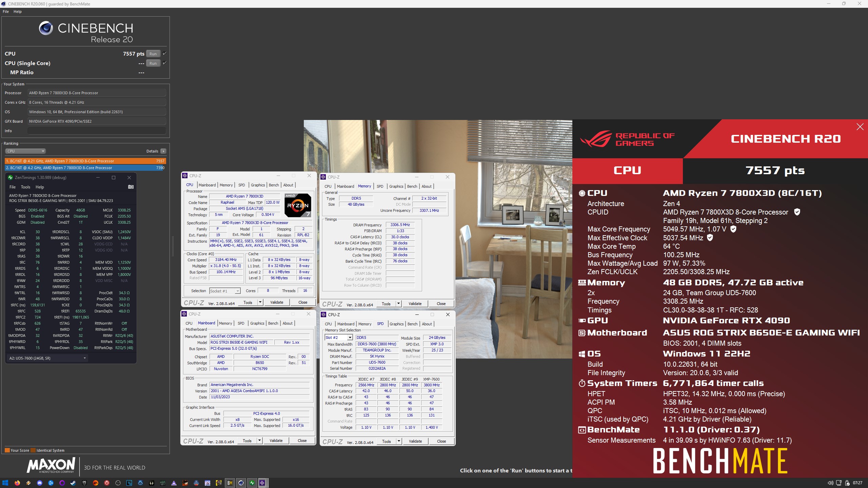
Task: Click Tools button in CPU-Z Mainboard window
Action: [247, 441]
